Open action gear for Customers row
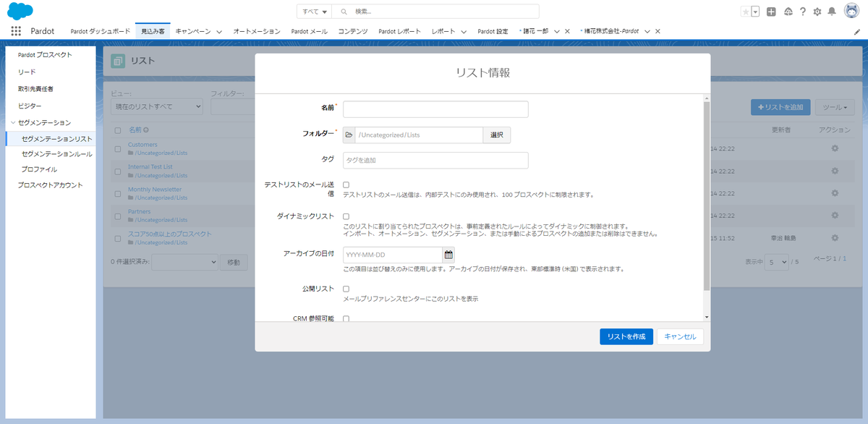 tap(835, 148)
